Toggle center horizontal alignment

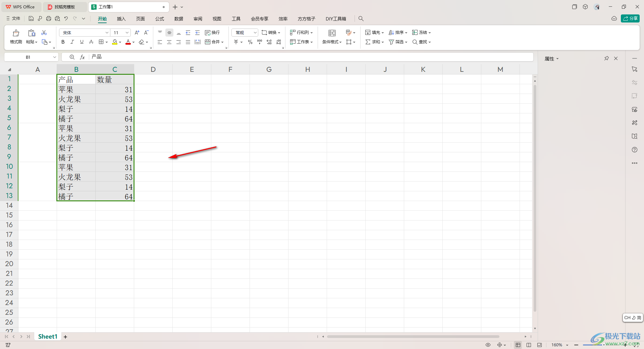pos(169,42)
